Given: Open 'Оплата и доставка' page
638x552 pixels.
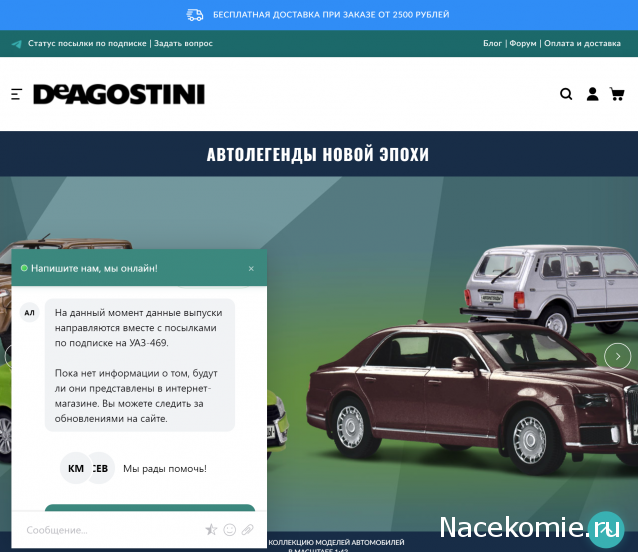Looking at the screenshot, I should pyautogui.click(x=582, y=43).
